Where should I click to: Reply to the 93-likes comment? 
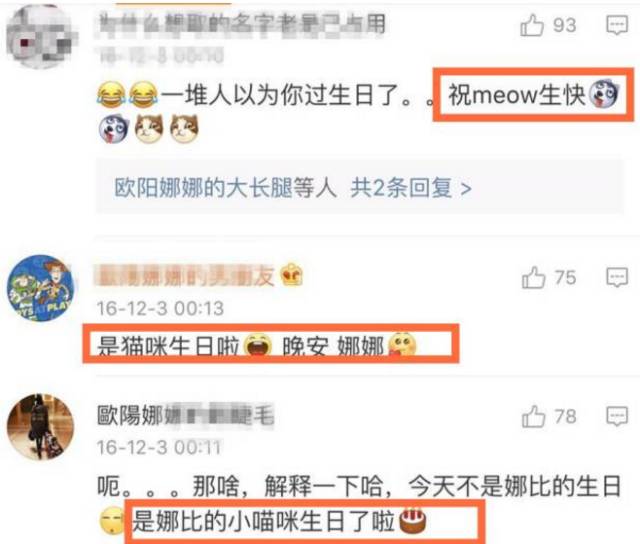tap(616, 25)
